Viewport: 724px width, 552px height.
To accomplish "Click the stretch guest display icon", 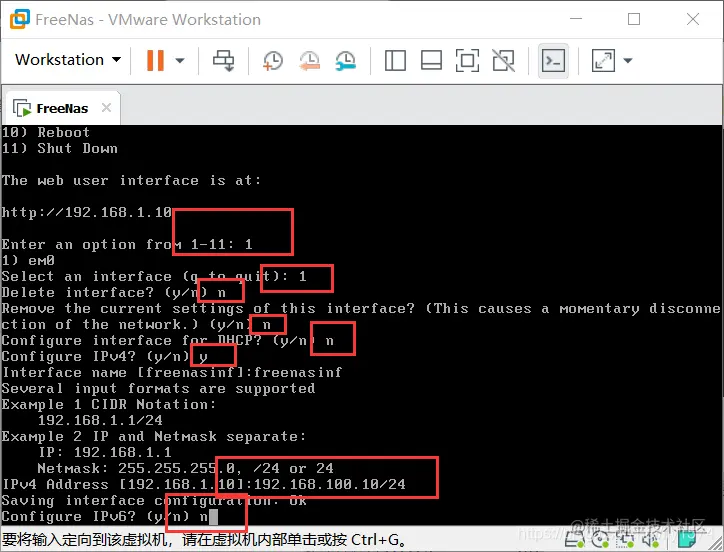I will [603, 61].
